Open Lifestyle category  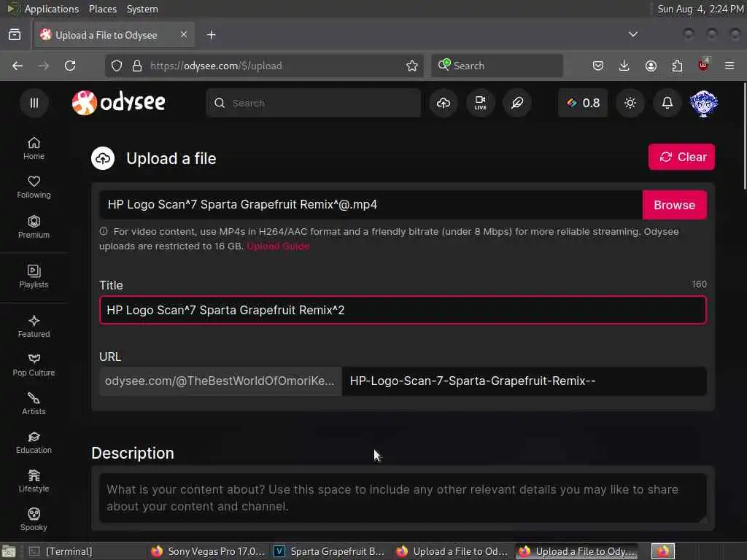34,481
